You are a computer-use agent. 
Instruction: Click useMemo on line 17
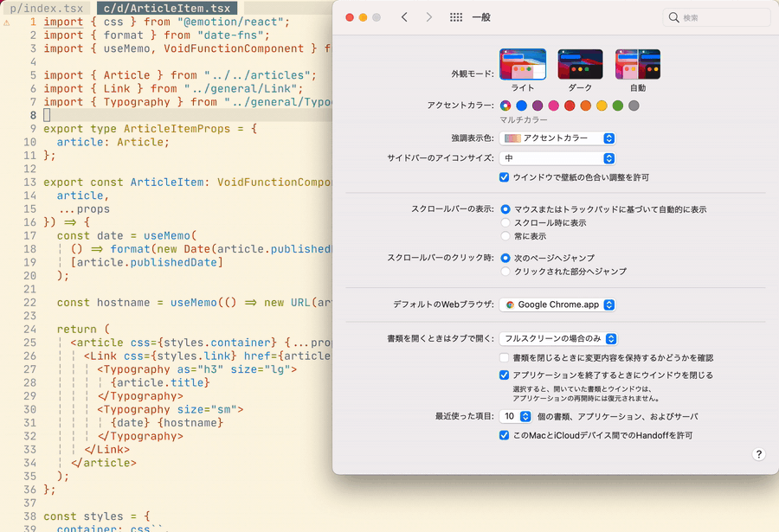tap(167, 235)
